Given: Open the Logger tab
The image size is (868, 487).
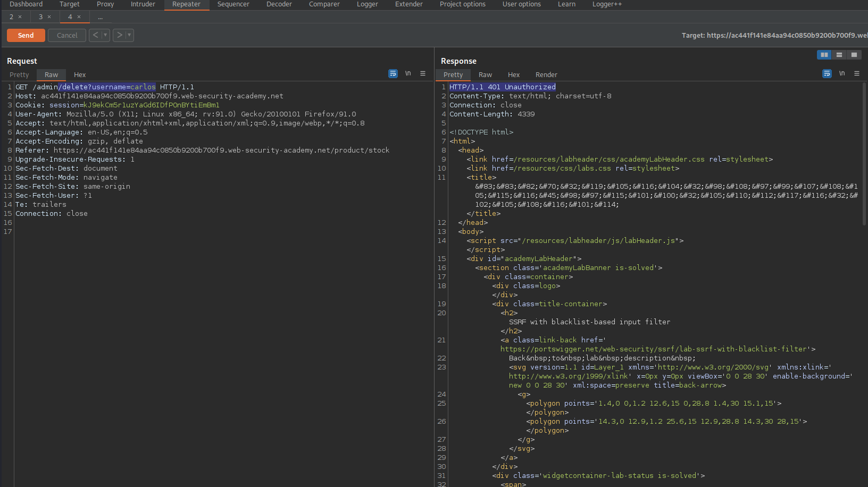Looking at the screenshot, I should click(x=368, y=4).
